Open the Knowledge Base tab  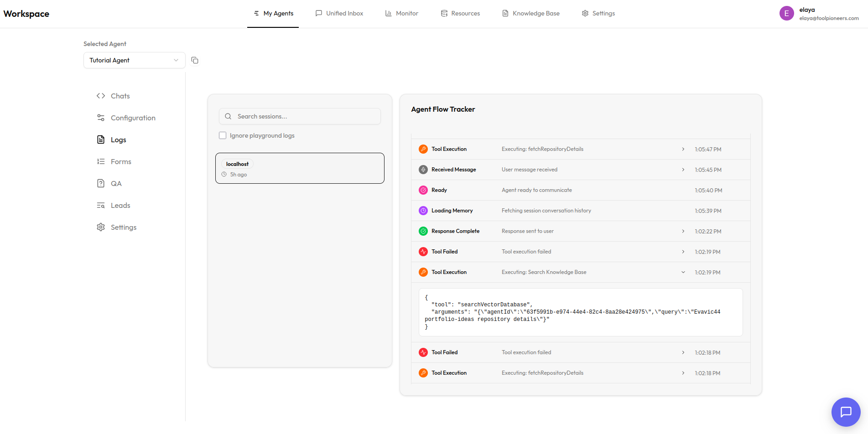pos(531,13)
